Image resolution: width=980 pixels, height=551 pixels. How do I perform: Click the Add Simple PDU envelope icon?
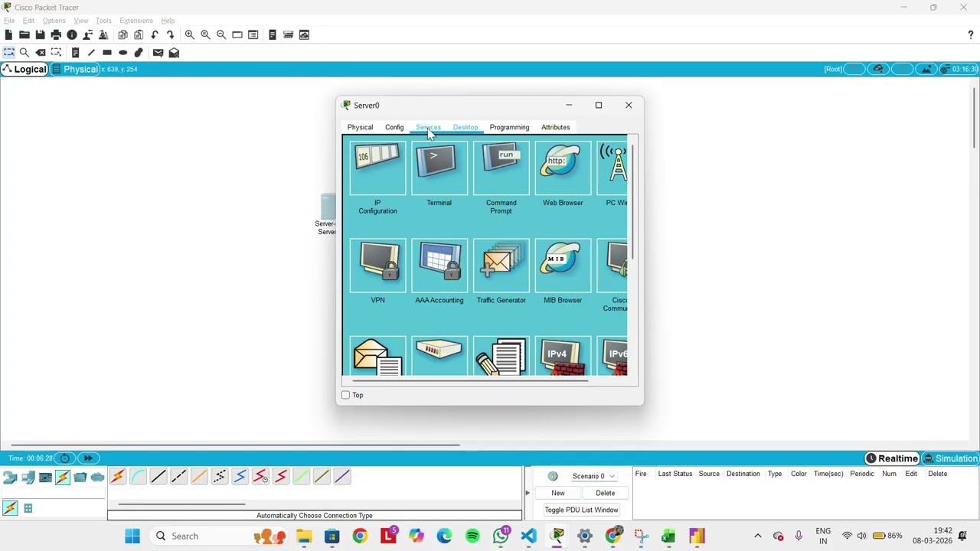click(158, 53)
